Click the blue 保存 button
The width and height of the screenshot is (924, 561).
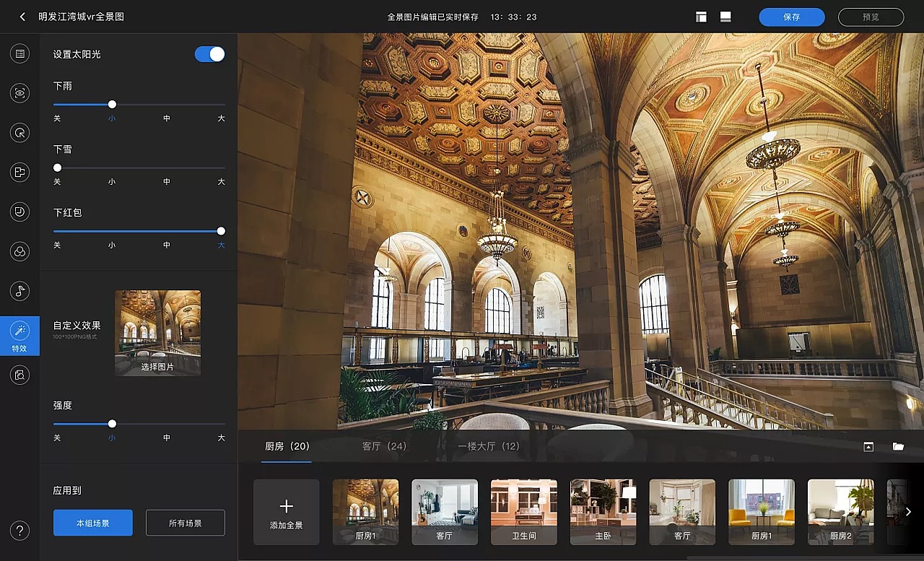(x=792, y=17)
